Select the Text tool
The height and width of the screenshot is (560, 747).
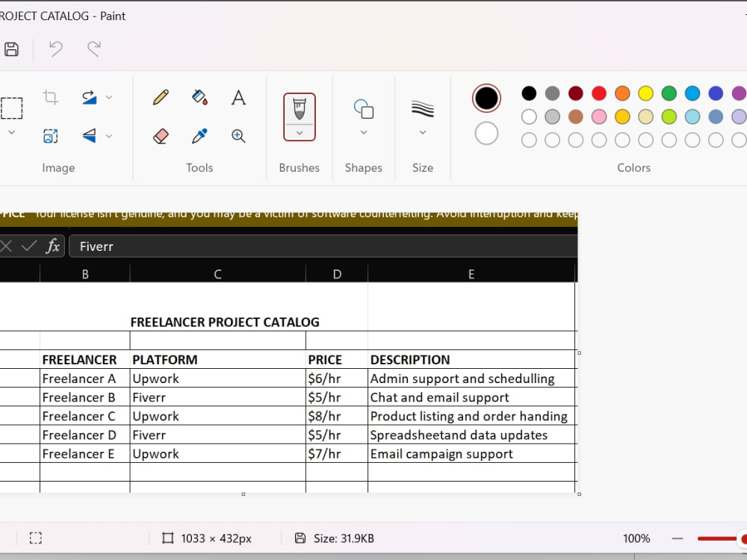click(x=239, y=98)
